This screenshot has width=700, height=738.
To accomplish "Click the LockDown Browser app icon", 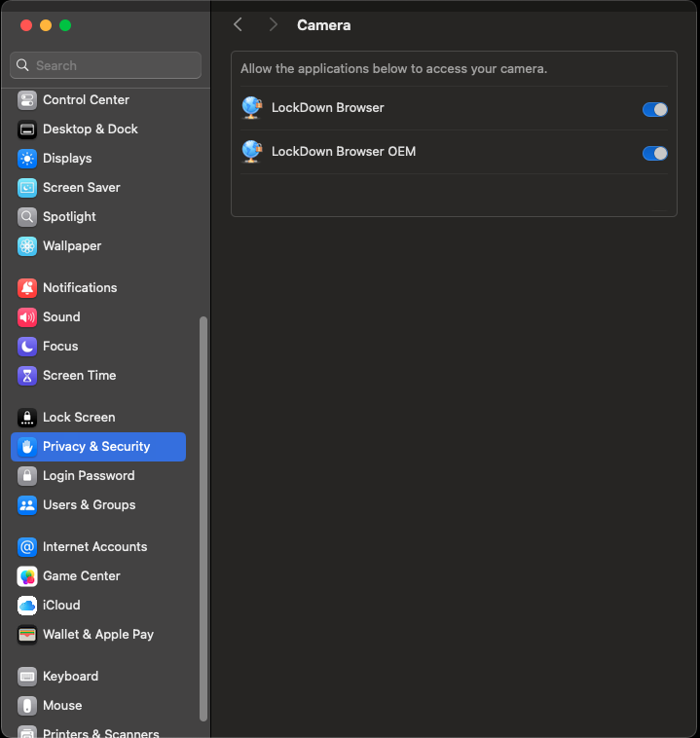I will click(252, 108).
